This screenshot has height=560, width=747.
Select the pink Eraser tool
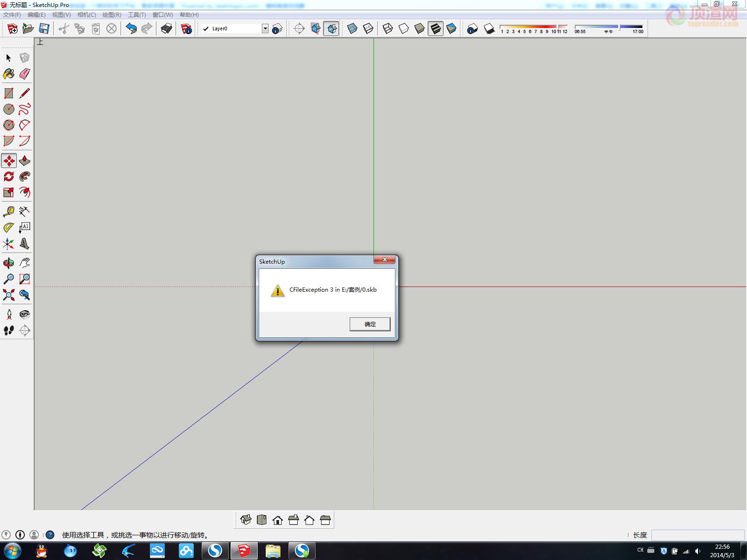pos(24,74)
